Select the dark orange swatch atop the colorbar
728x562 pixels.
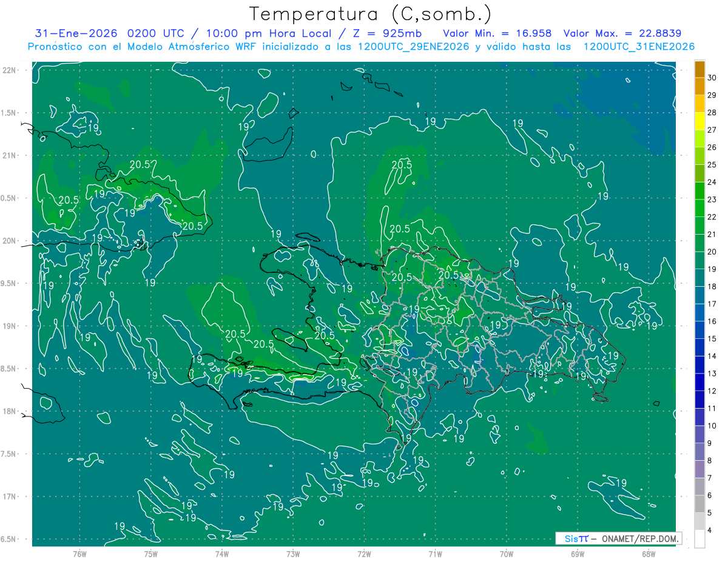pyautogui.click(x=699, y=69)
